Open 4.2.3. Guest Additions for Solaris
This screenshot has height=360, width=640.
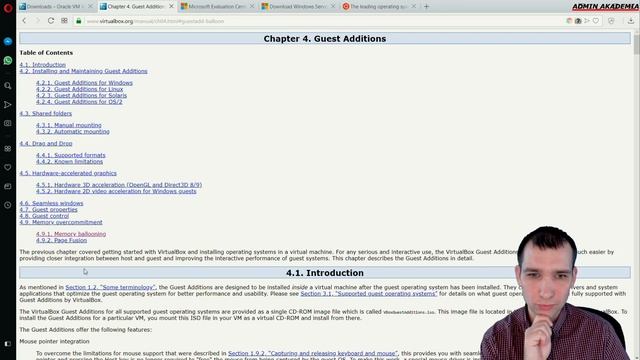pos(81,96)
